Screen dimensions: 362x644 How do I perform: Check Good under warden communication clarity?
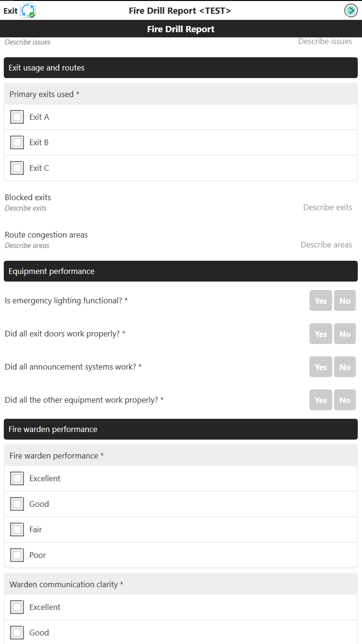tap(17, 632)
